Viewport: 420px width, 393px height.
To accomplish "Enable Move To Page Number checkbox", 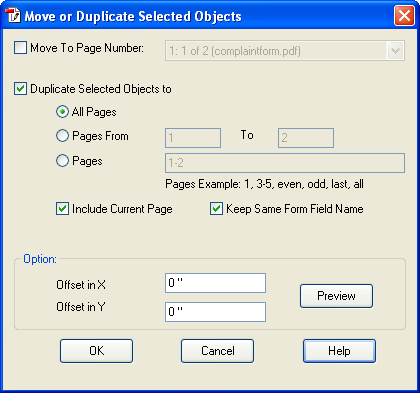I will pyautogui.click(x=20, y=47).
